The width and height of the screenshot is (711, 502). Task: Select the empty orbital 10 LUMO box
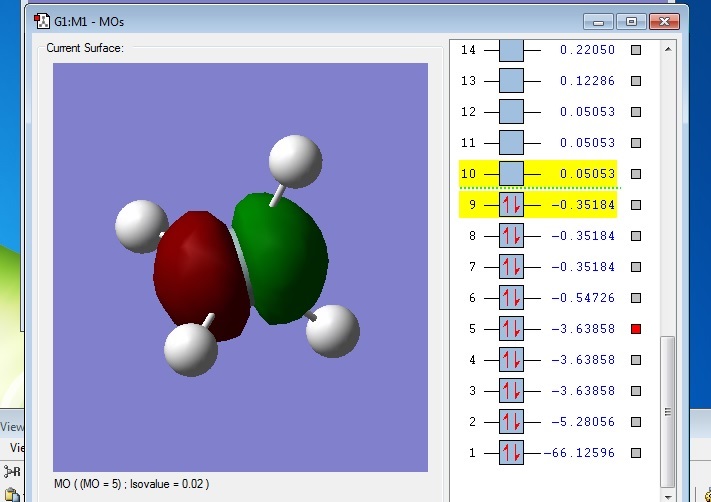coord(511,174)
